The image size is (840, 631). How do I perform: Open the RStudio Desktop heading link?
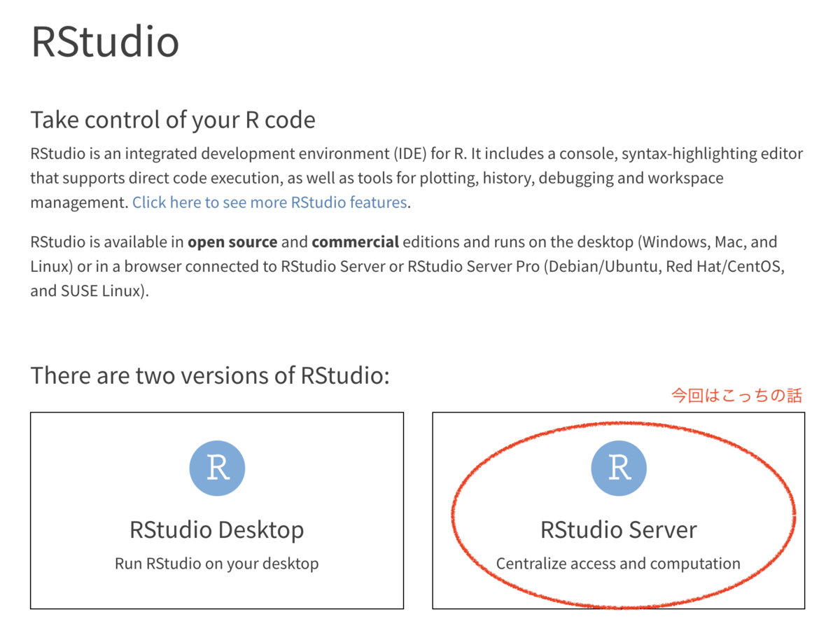217,529
